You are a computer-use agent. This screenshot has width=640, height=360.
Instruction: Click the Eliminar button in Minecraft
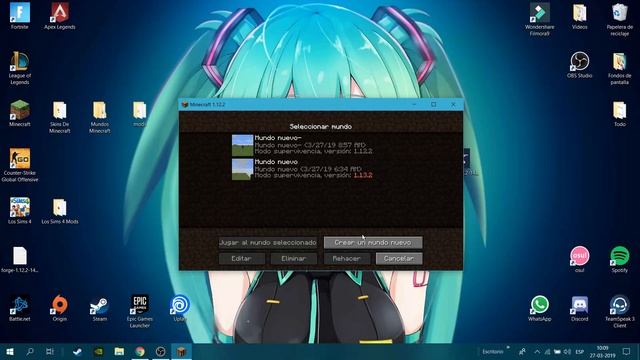tap(294, 258)
